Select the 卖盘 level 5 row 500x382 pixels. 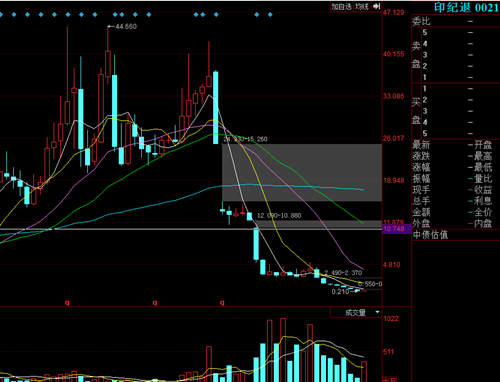click(x=460, y=32)
